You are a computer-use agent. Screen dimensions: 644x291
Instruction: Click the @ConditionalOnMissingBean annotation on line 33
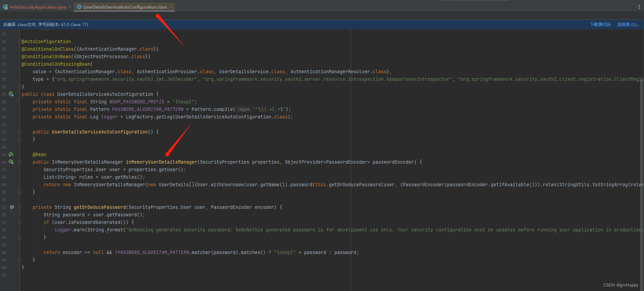(56, 64)
